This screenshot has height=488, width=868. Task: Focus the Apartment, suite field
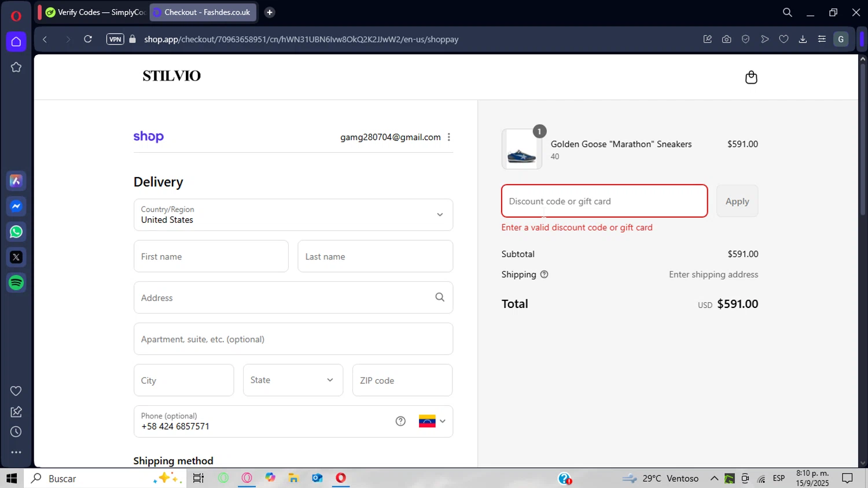(x=293, y=339)
